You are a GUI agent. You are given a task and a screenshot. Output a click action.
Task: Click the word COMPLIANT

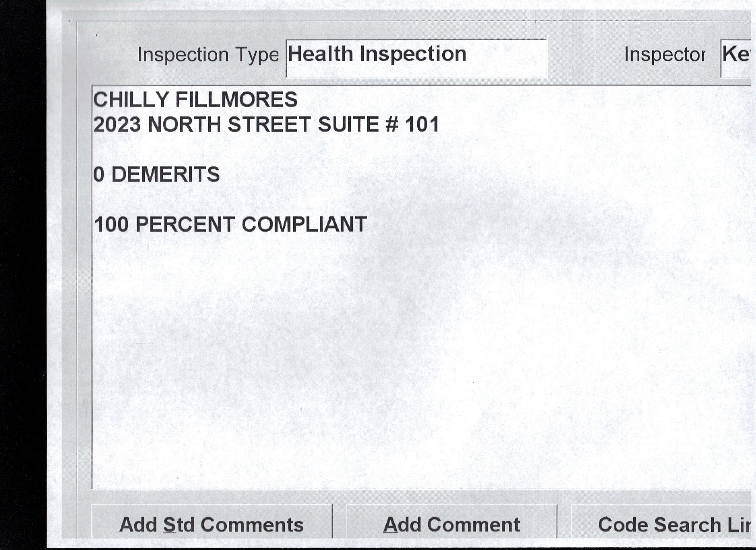pyautogui.click(x=304, y=225)
